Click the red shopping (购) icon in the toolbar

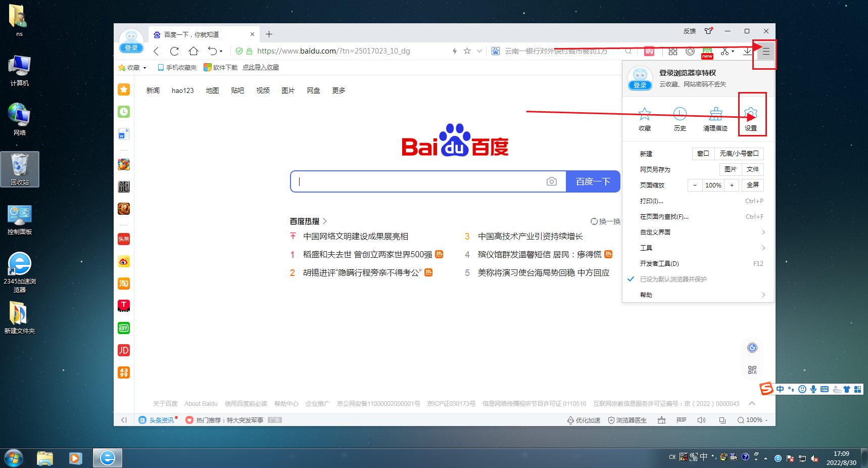[649, 52]
